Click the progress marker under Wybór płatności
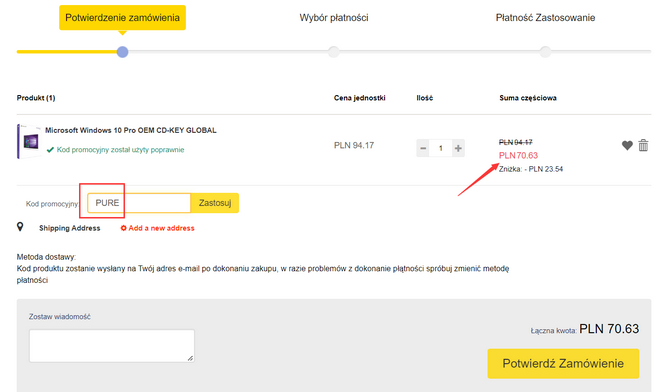 [x=334, y=52]
